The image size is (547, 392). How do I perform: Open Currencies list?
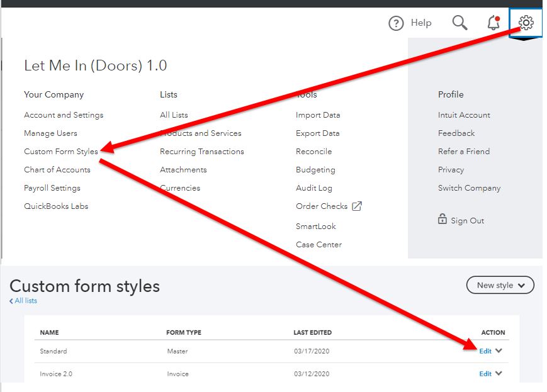[180, 188]
